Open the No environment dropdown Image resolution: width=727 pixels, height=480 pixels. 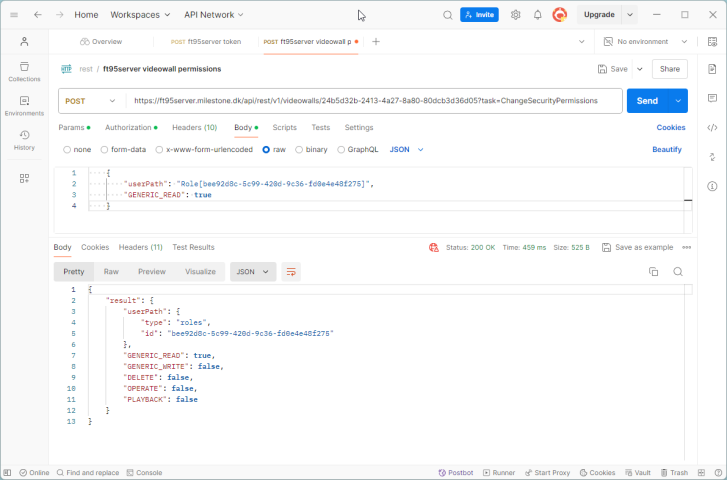click(x=646, y=42)
